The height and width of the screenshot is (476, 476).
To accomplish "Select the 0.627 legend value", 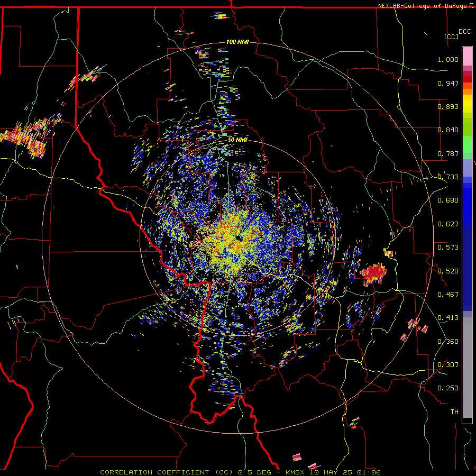I will (x=448, y=224).
